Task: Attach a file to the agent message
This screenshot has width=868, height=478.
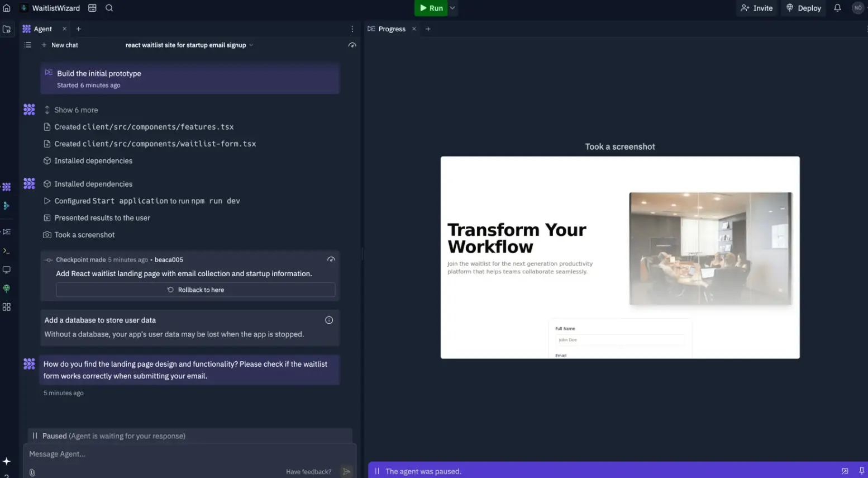Action: [32, 472]
